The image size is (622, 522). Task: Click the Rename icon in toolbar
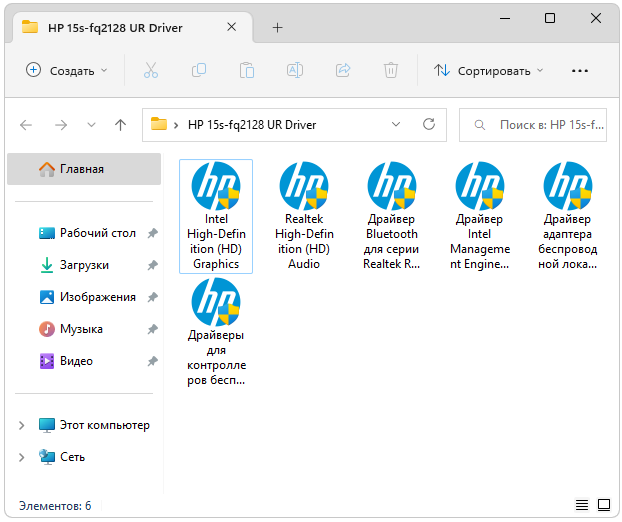pyautogui.click(x=295, y=71)
